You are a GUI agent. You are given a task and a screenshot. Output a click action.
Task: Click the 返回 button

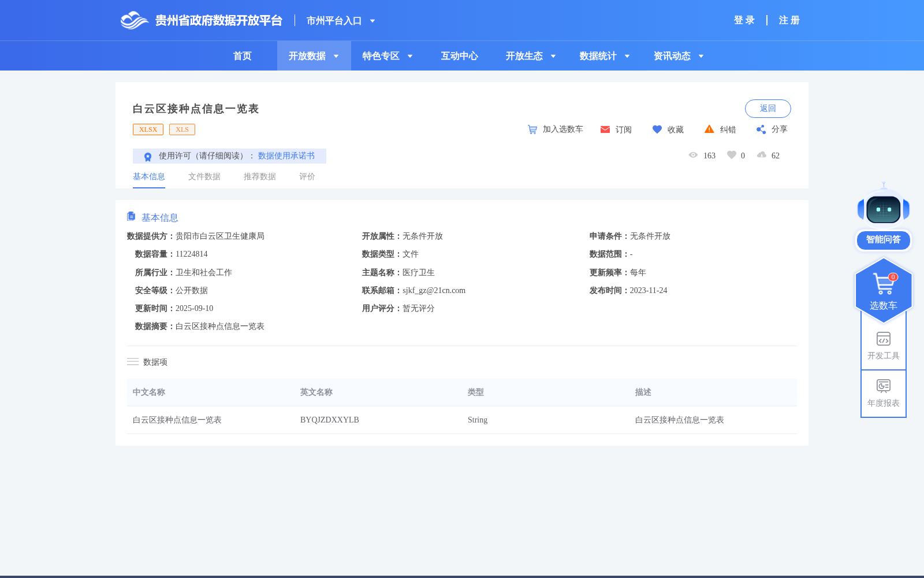click(x=768, y=109)
